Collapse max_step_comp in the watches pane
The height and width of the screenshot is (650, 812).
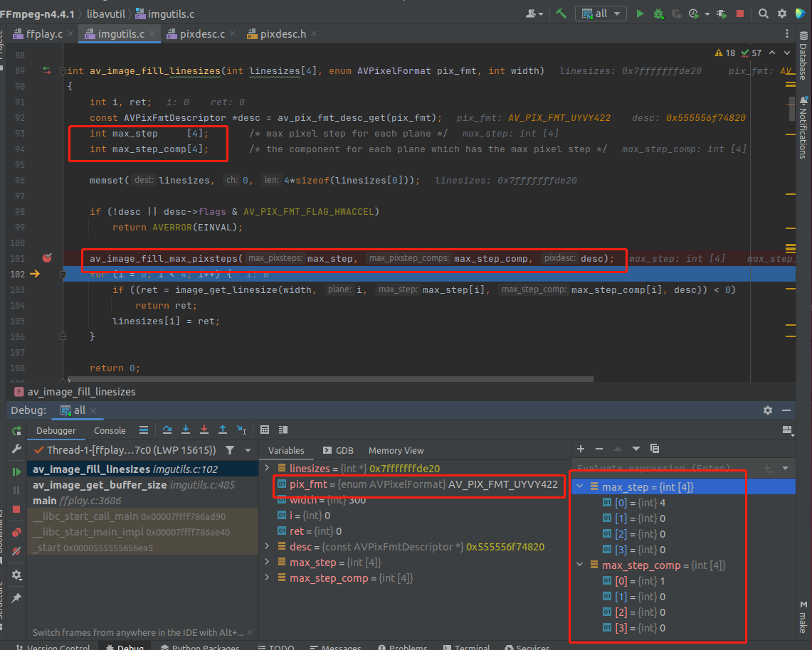[581, 565]
